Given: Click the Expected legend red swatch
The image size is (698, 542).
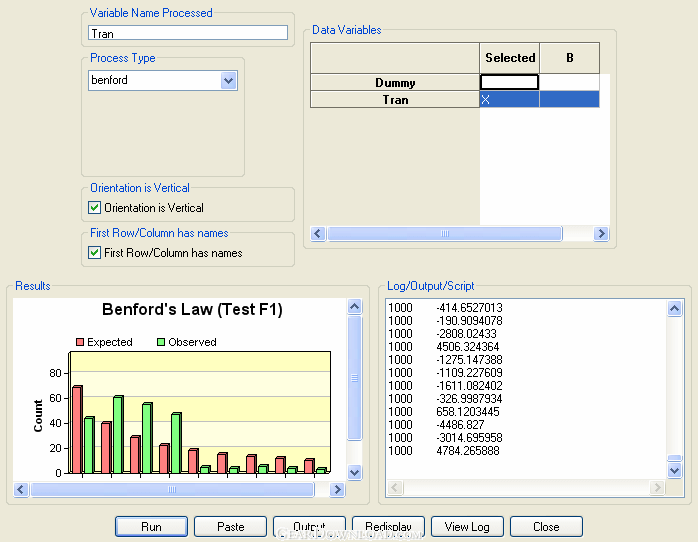Looking at the screenshot, I should click(80, 342).
